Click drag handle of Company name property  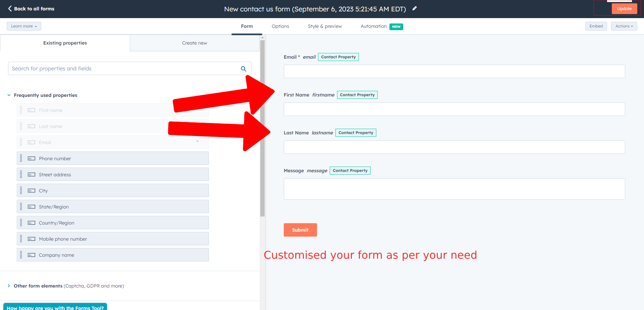coord(21,255)
